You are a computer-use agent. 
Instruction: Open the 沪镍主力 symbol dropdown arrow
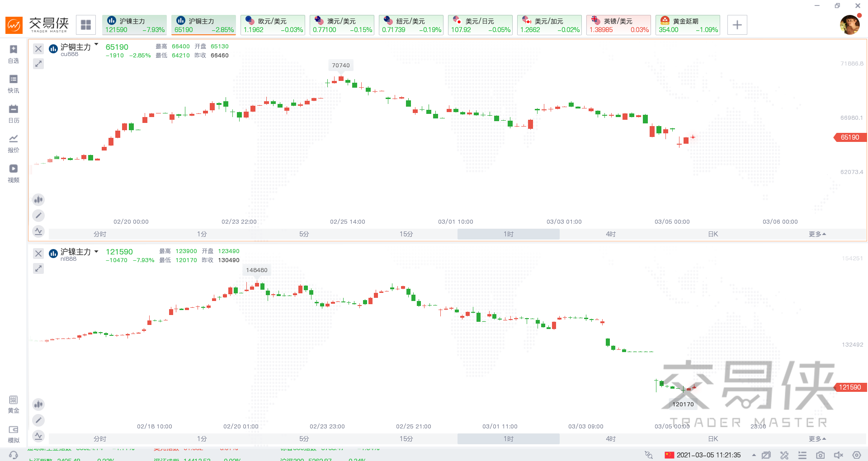(x=96, y=251)
